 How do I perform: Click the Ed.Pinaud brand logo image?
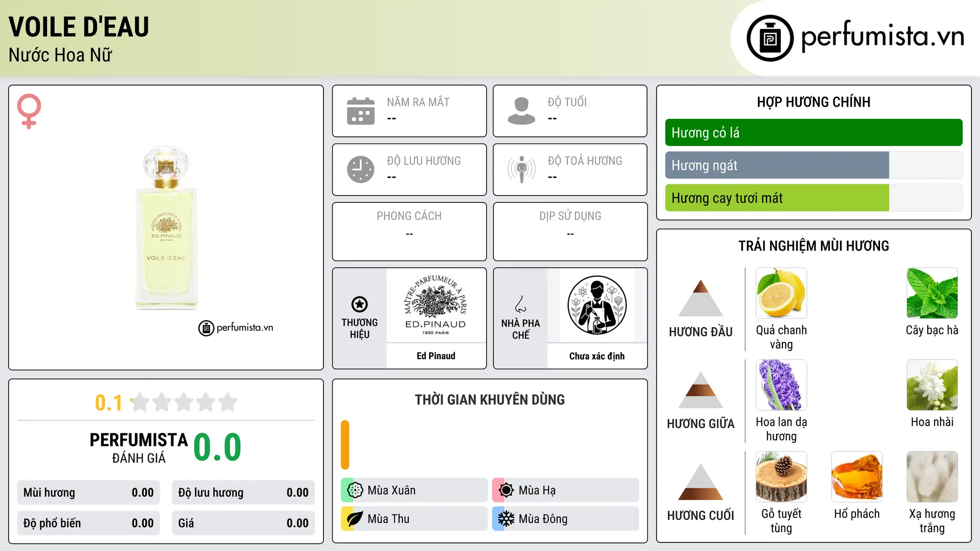(x=435, y=305)
